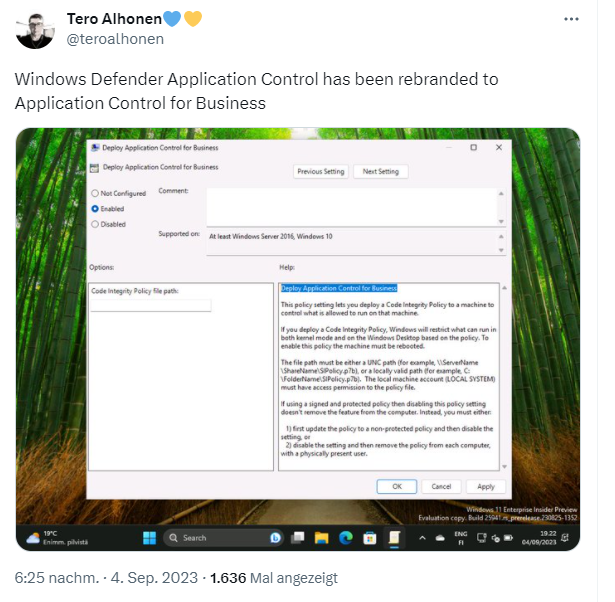
Task: Select the Disabled radio button
Action: (x=95, y=225)
